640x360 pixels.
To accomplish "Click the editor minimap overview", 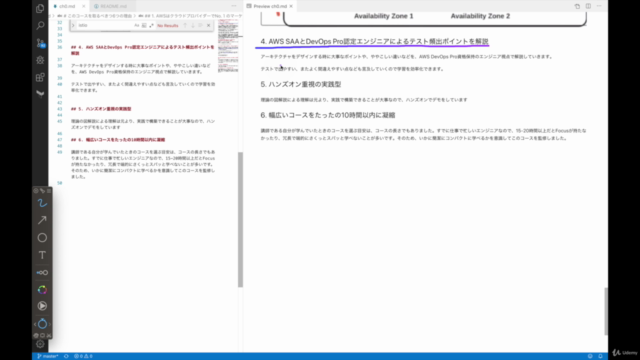I will coord(228,46).
